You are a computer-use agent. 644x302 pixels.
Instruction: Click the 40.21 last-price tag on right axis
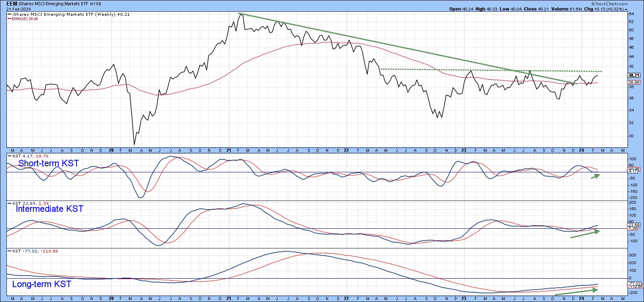click(634, 75)
